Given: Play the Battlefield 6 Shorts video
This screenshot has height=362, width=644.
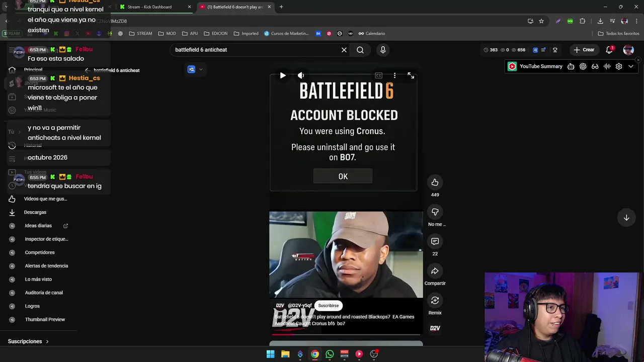Looking at the screenshot, I should coord(283,75).
